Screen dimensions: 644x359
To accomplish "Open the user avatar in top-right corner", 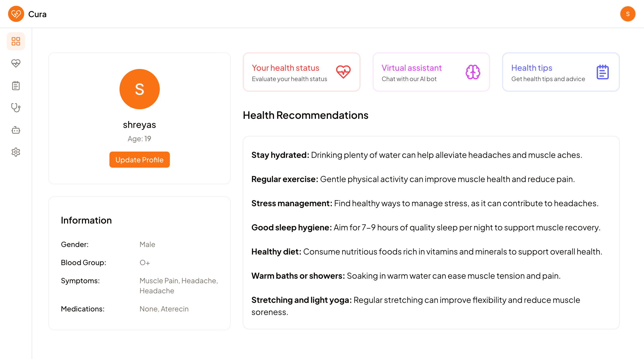I will point(628,14).
